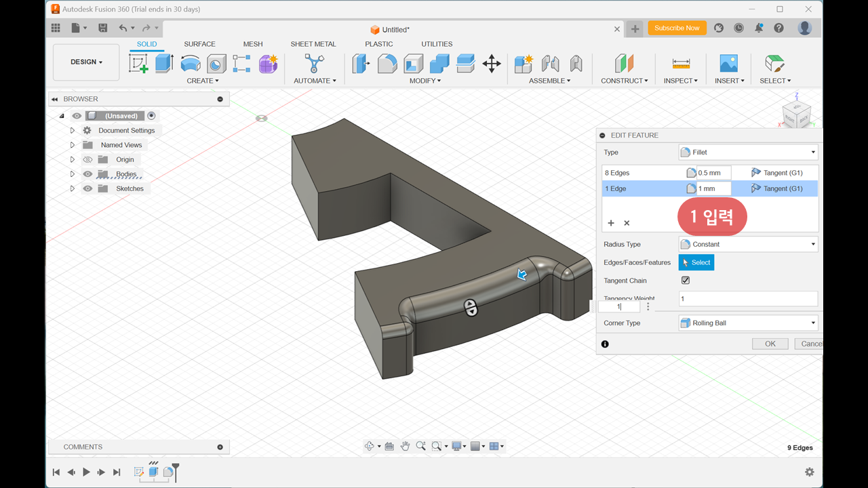Screen dimensions: 868x488
Task: Open the notifications bell
Action: tap(759, 28)
